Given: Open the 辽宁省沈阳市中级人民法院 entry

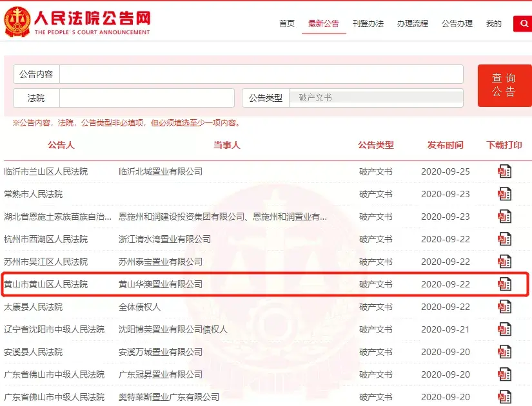Looking at the screenshot, I should (54, 329).
